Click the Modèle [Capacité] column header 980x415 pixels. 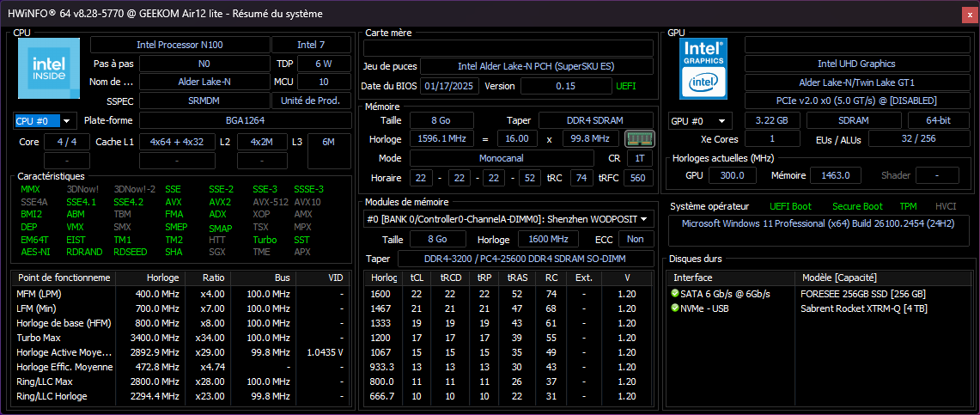click(x=882, y=278)
